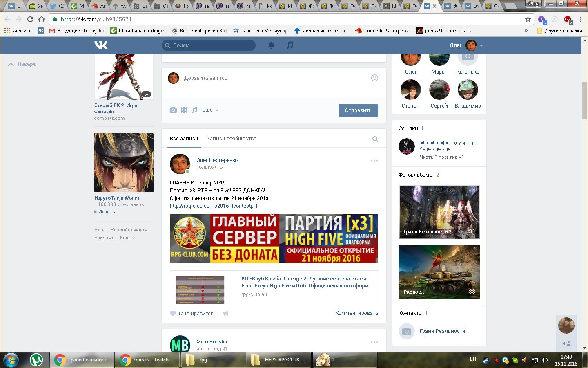Switch to Записи сообщества tab
This screenshot has width=588, height=368.
tap(231, 139)
